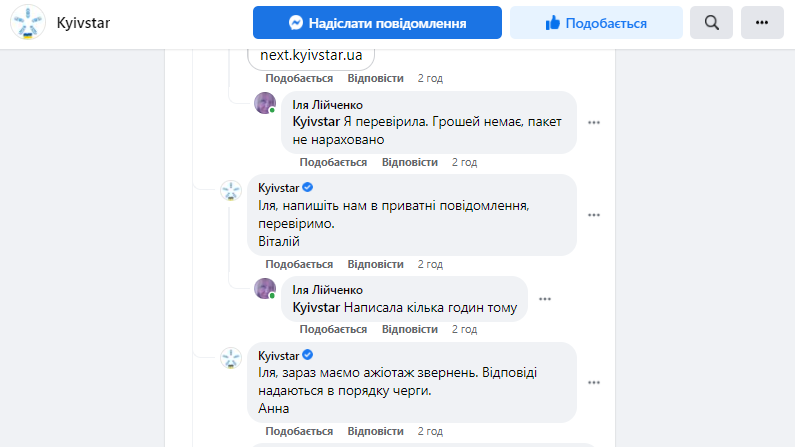Reply to the "зараз маємо ажіотаж" comment

coord(375,432)
